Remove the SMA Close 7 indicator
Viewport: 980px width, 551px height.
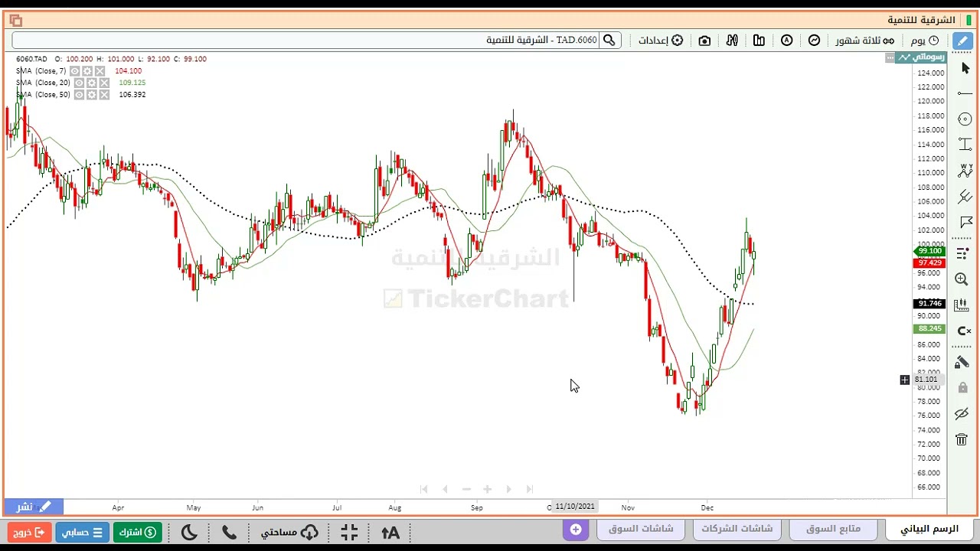point(100,71)
